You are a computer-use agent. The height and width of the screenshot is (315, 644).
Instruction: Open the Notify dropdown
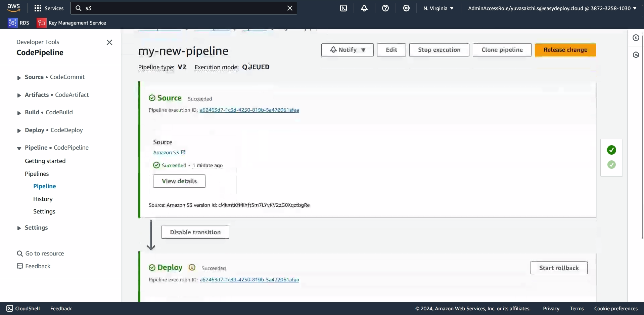[x=348, y=50]
